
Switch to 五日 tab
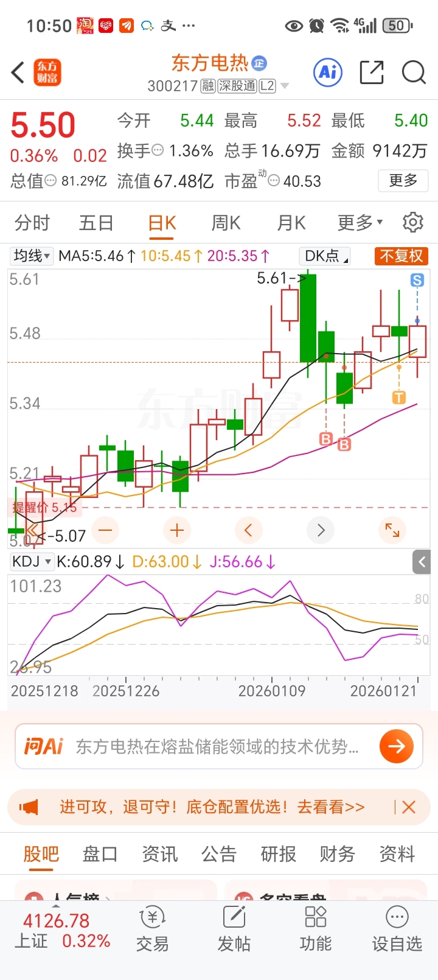pos(97,223)
